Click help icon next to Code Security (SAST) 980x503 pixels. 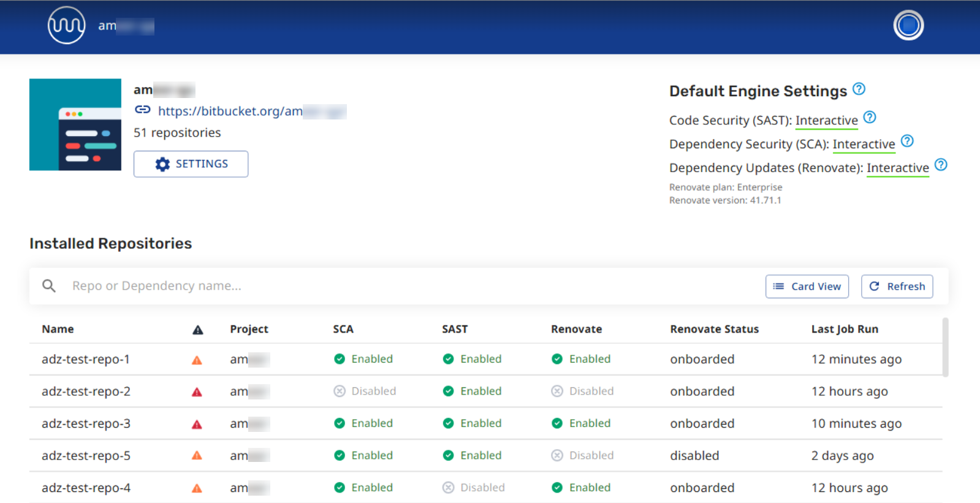(x=869, y=118)
